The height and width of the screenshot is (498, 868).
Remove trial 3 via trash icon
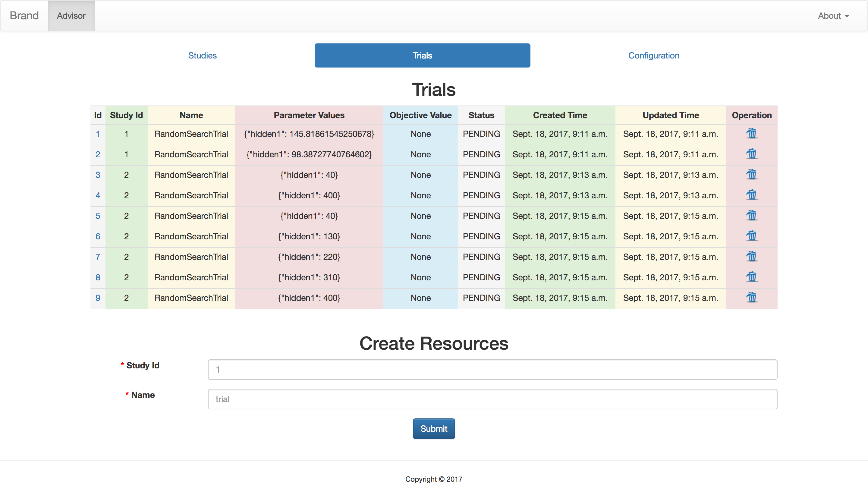point(751,175)
